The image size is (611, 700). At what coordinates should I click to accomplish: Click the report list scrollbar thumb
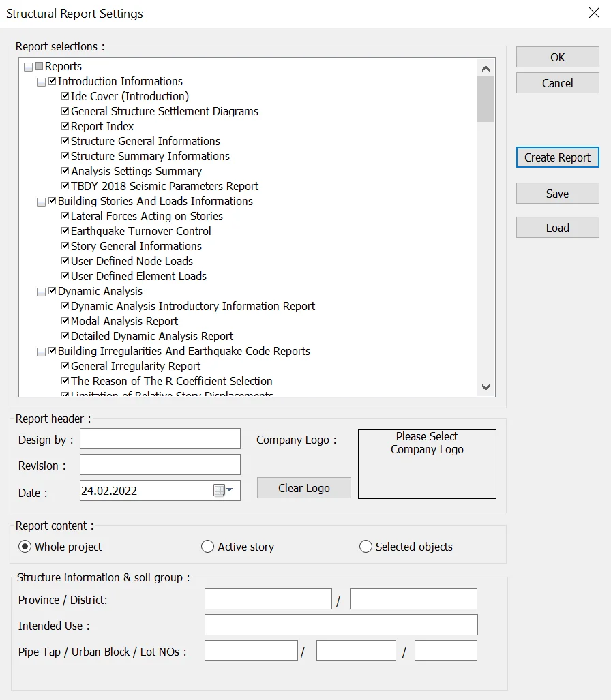pyautogui.click(x=486, y=99)
